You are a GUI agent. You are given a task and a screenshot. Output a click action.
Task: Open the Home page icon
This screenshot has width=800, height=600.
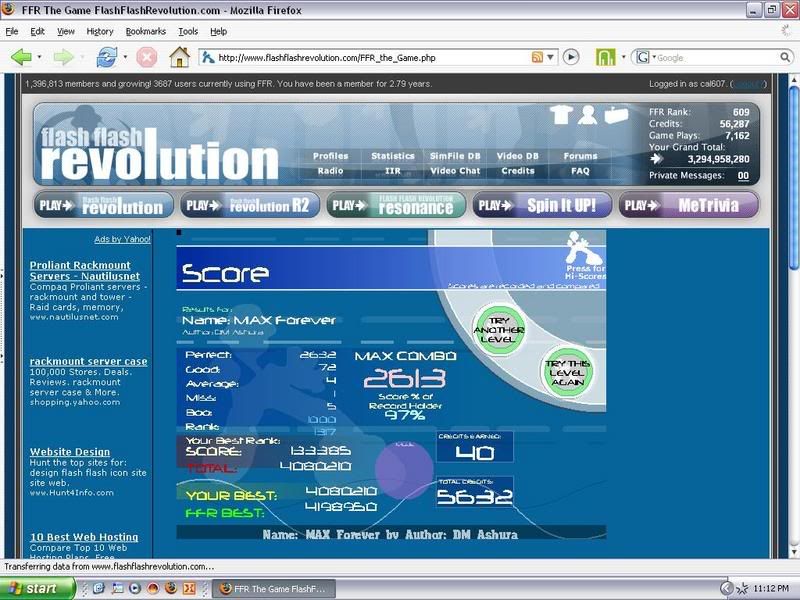pos(179,57)
